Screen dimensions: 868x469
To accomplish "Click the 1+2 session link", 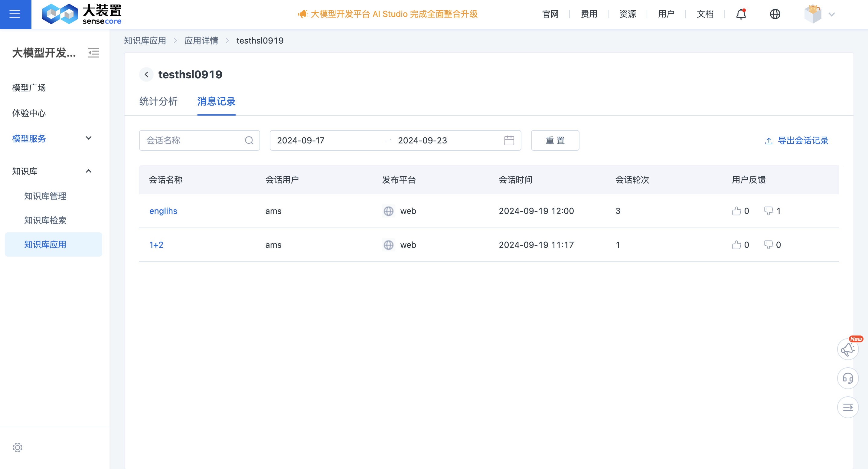I will tap(157, 245).
